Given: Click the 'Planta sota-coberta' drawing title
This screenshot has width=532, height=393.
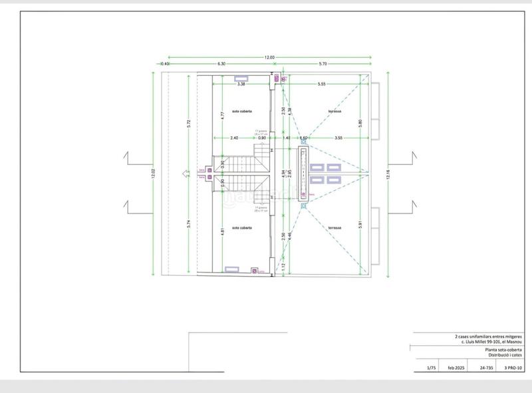Looking at the screenshot, I should [x=503, y=349].
